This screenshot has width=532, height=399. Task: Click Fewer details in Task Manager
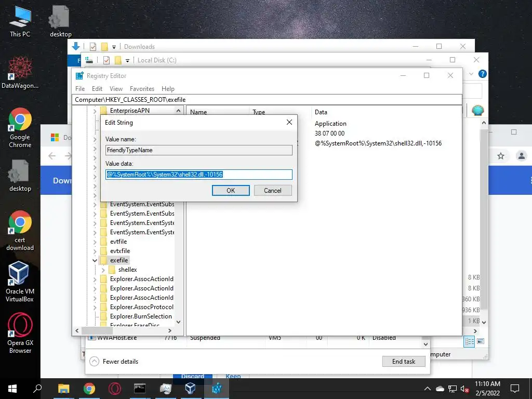pyautogui.click(x=114, y=362)
